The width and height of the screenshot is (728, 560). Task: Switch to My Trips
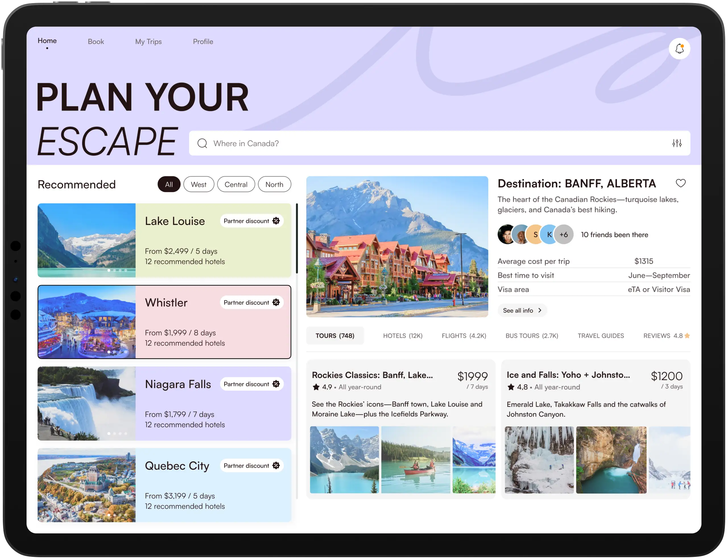click(x=148, y=41)
